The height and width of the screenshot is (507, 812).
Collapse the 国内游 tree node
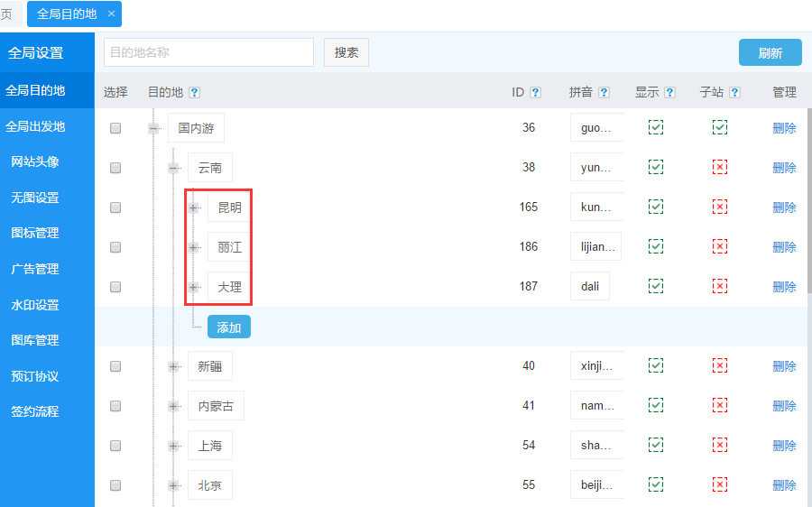(x=154, y=128)
